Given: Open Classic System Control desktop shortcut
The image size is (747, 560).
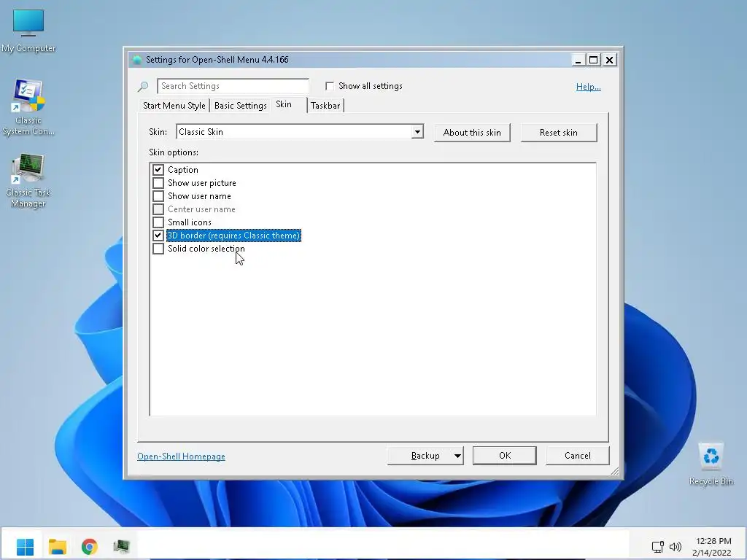Looking at the screenshot, I should (28, 107).
